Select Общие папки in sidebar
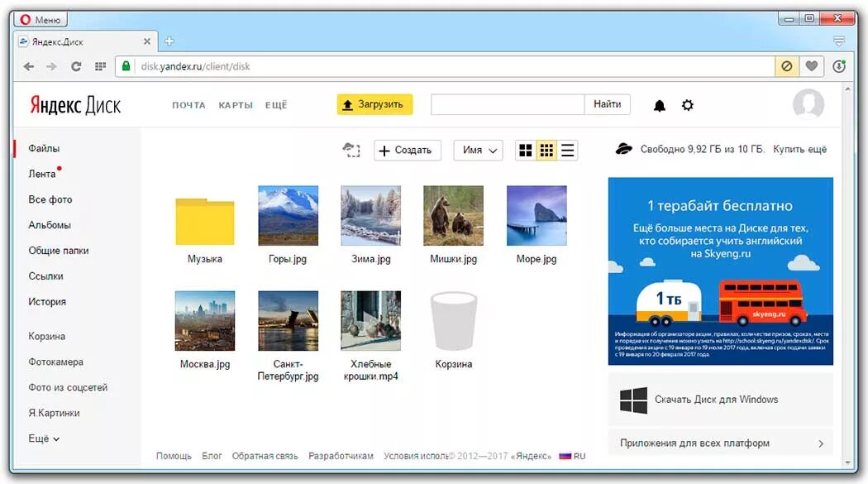Image resolution: width=868 pixels, height=484 pixels. 58,251
